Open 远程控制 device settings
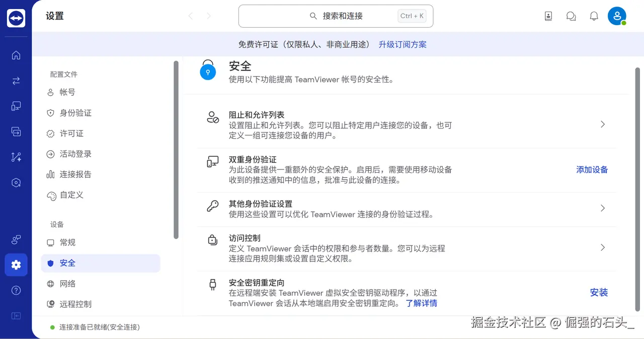This screenshot has width=644, height=339. [x=101, y=304]
